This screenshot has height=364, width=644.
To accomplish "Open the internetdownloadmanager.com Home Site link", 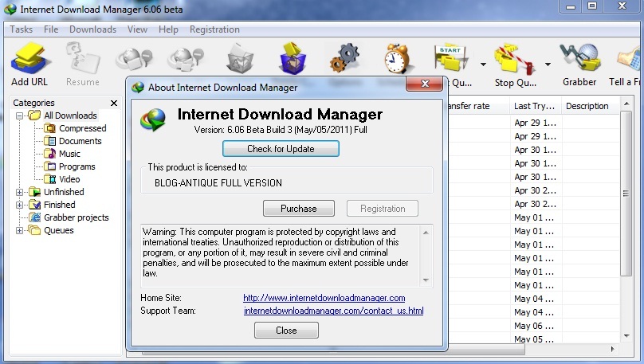I will 324,298.
